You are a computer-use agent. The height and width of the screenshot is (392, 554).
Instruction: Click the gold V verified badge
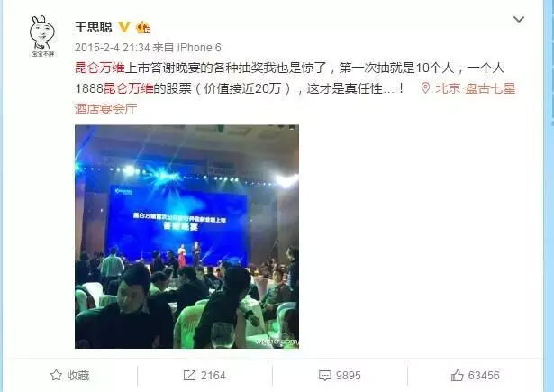pos(124,27)
